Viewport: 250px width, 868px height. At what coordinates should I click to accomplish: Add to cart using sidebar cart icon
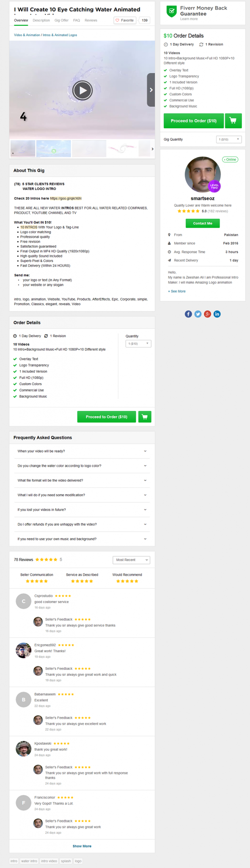coord(233,121)
